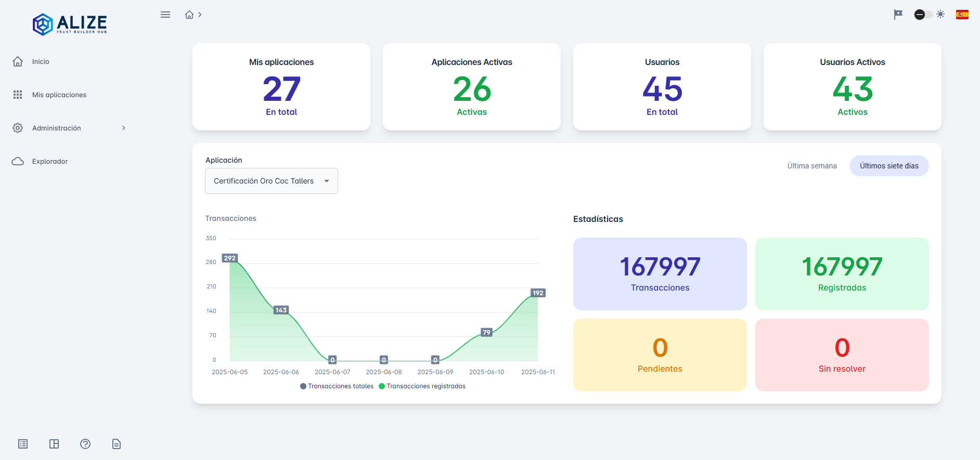
Task: Click the 292 data point on chart
Action: coord(229,258)
